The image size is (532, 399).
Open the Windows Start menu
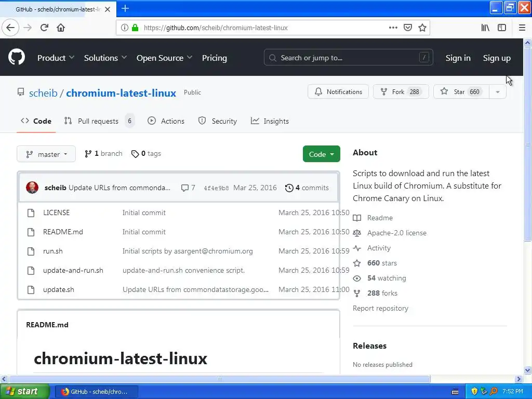coord(25,392)
